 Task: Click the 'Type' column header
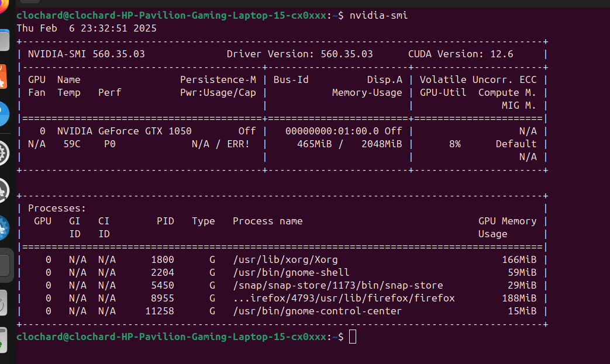(x=204, y=221)
